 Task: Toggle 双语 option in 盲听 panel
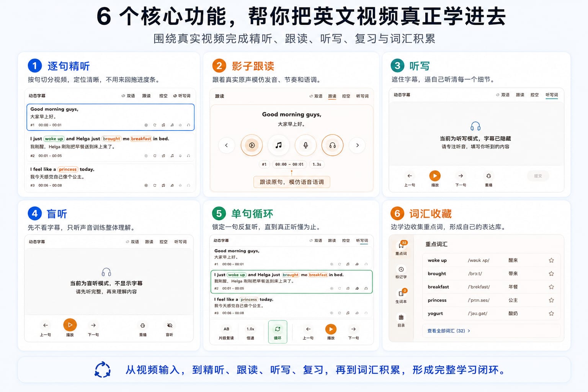point(132,242)
